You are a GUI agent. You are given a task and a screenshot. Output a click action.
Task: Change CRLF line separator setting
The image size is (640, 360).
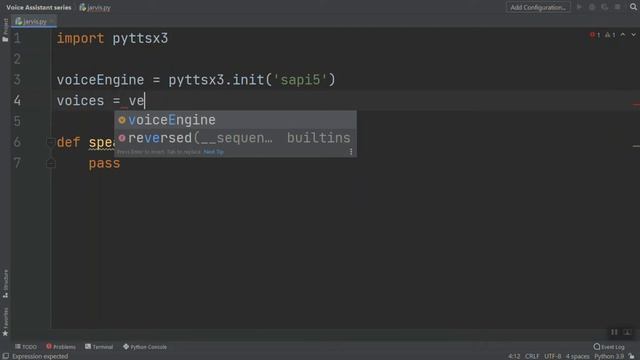tap(532, 356)
